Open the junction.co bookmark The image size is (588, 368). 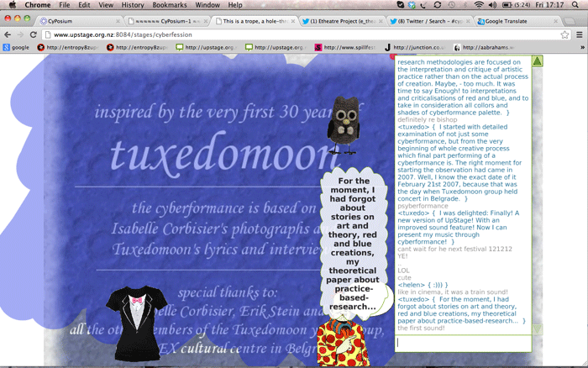[x=415, y=47]
